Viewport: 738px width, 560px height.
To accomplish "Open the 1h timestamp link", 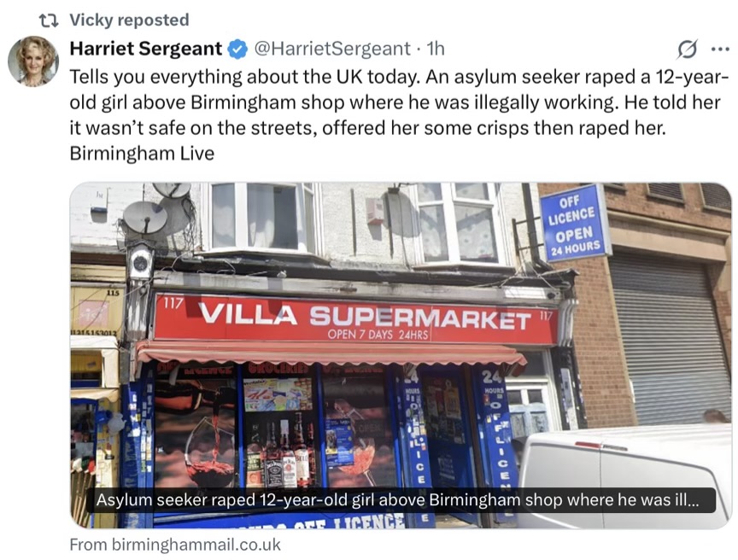I will (x=436, y=49).
